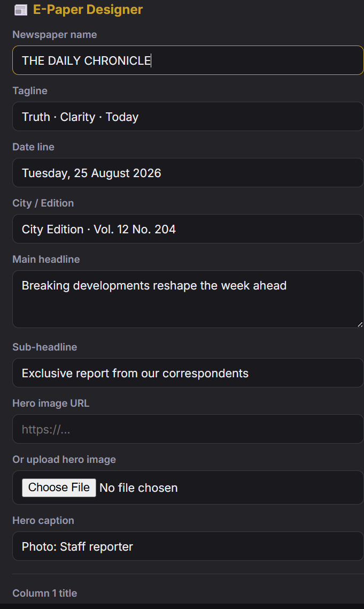Focus the Newspaper name input field
This screenshot has width=364, height=609.
188,60
